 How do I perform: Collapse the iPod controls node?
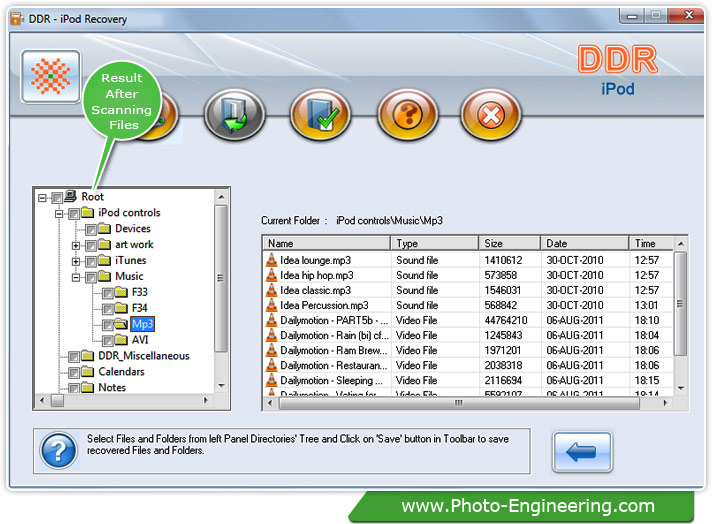tap(59, 213)
